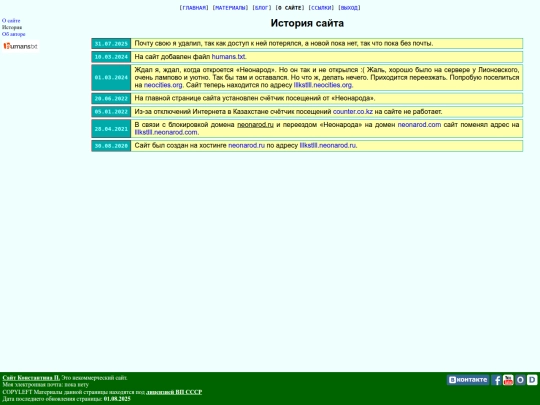Click the date cell 28.04.2021

[111, 128]
